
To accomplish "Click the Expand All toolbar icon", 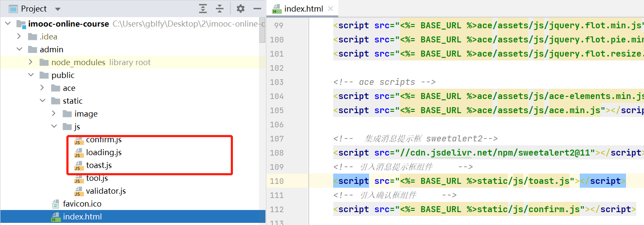I will pyautogui.click(x=203, y=9).
